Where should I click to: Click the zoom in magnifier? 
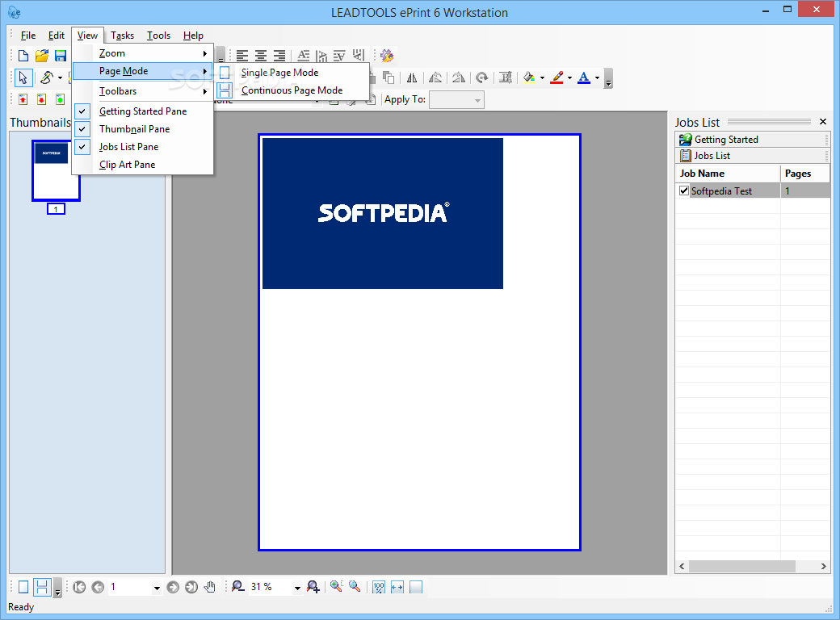pyautogui.click(x=313, y=587)
